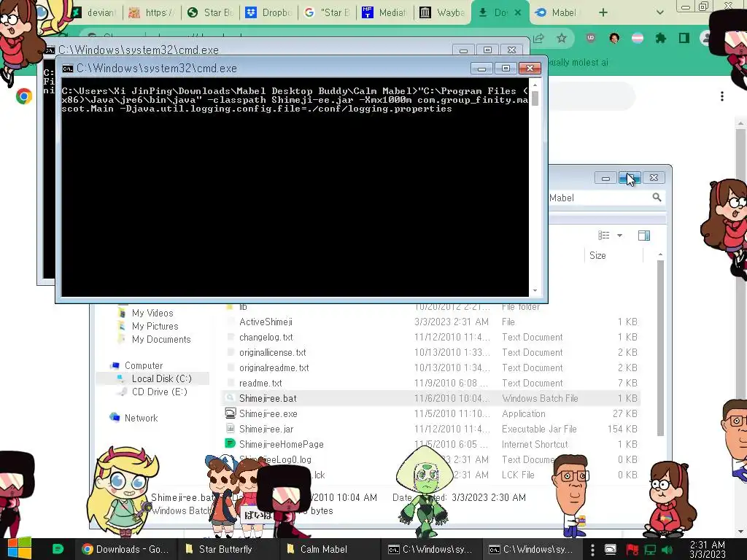Open the front cmd.exe title bar icon
This screenshot has height=560, width=747.
coord(68,68)
